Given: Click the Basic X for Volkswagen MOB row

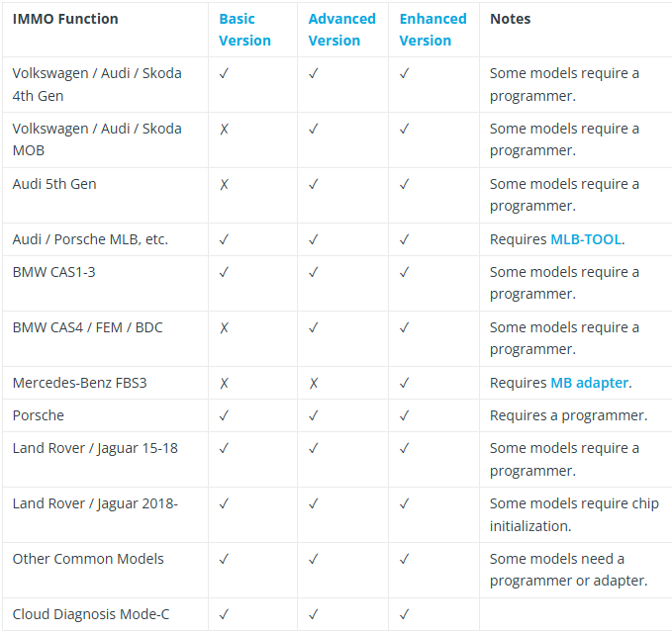Looking at the screenshot, I should 224,129.
